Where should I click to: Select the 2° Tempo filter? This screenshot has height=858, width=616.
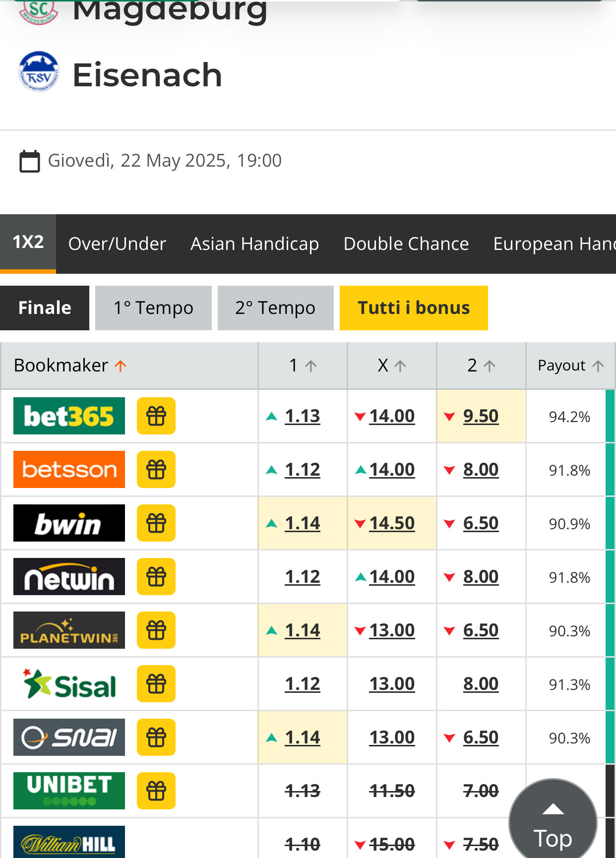pos(275,308)
